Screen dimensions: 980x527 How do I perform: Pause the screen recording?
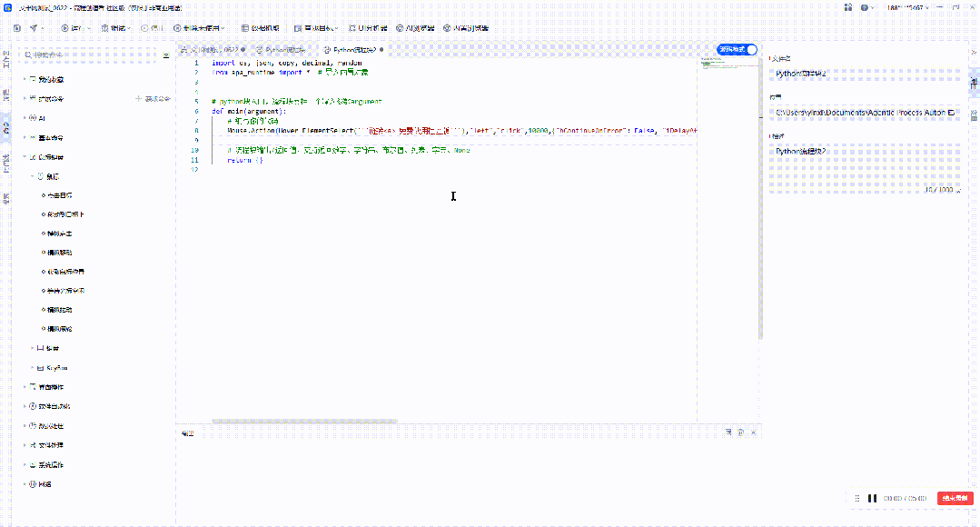pos(873,498)
